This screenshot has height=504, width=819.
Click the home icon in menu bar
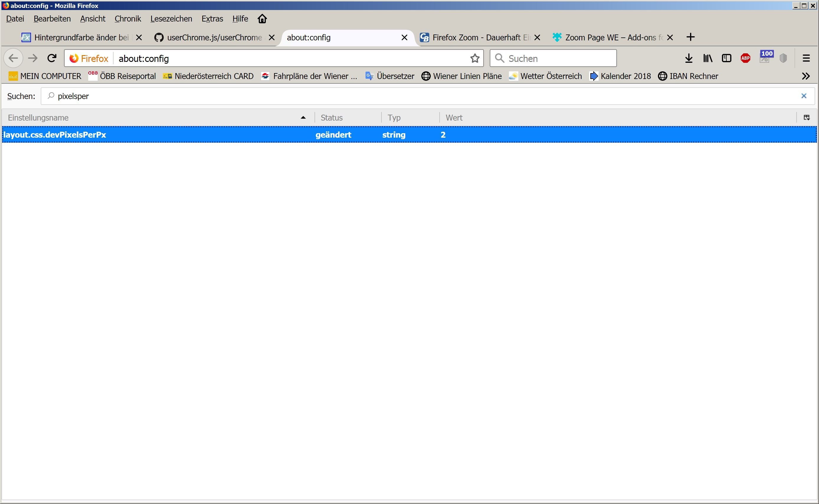pos(262,19)
